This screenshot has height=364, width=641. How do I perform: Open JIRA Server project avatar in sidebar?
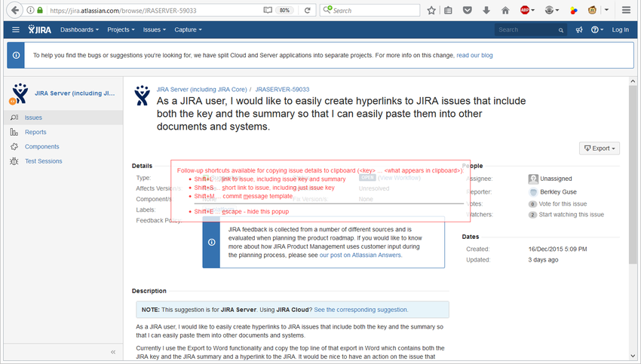(19, 93)
